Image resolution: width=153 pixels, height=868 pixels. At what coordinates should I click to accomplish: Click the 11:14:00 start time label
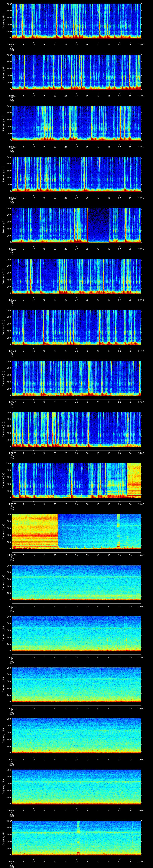[x=12, y=45]
